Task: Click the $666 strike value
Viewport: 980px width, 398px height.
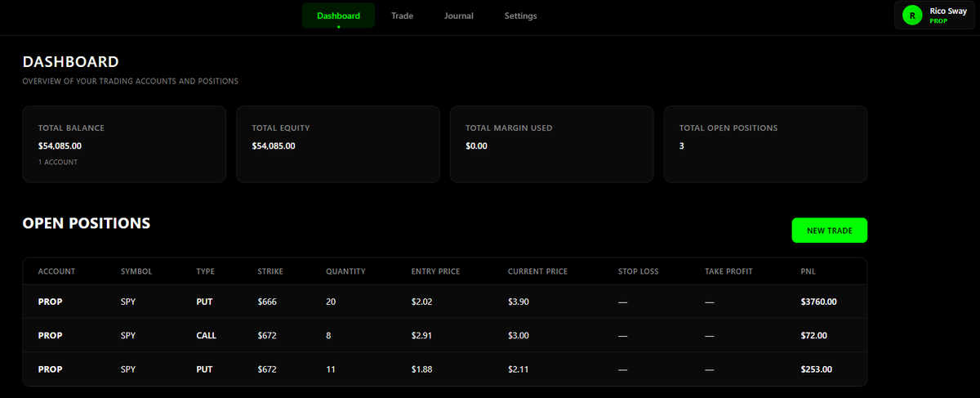Action: [x=267, y=302]
